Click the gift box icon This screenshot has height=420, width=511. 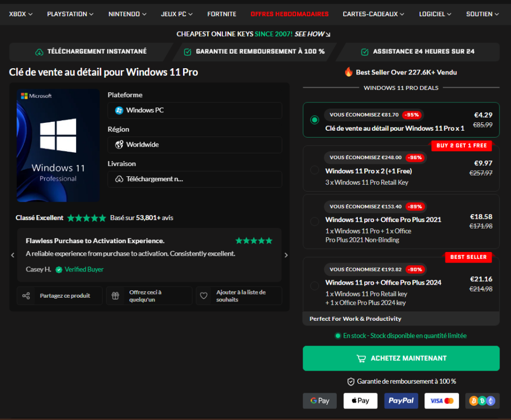[x=115, y=296]
